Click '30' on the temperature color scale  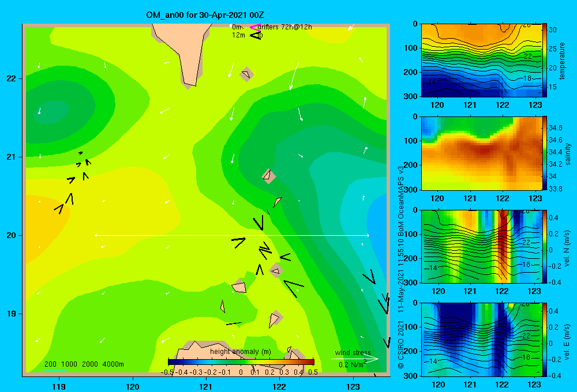tap(553, 30)
